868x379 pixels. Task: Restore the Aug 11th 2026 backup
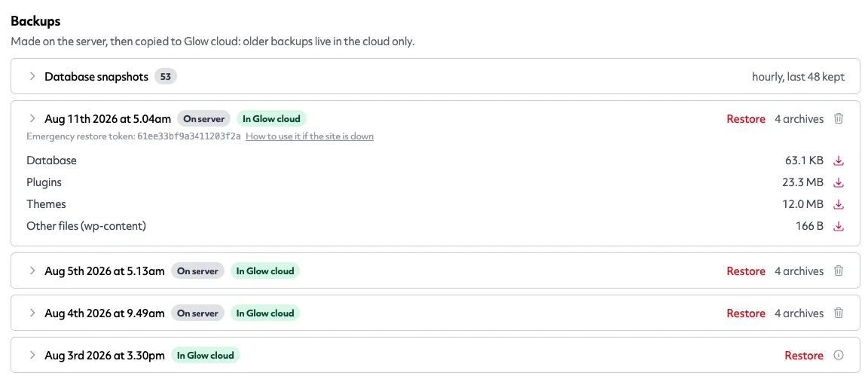click(746, 119)
